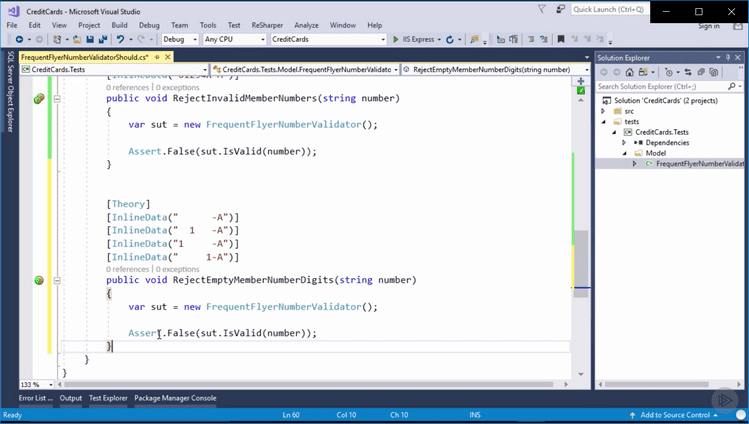Click the vertical scrollbar thumb of the editor

click(581, 264)
